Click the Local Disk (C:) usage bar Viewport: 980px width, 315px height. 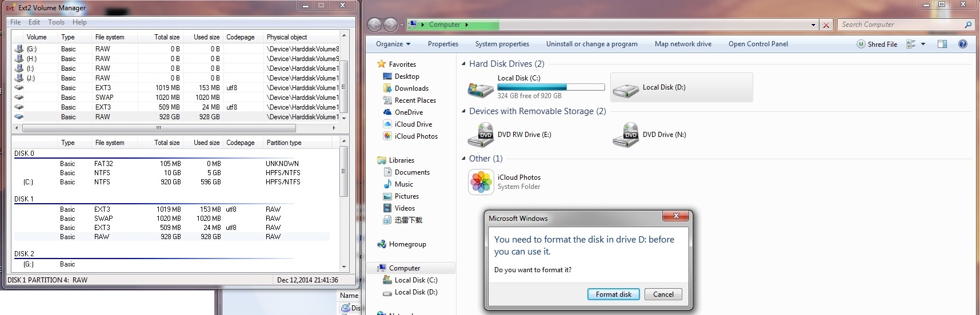(551, 87)
